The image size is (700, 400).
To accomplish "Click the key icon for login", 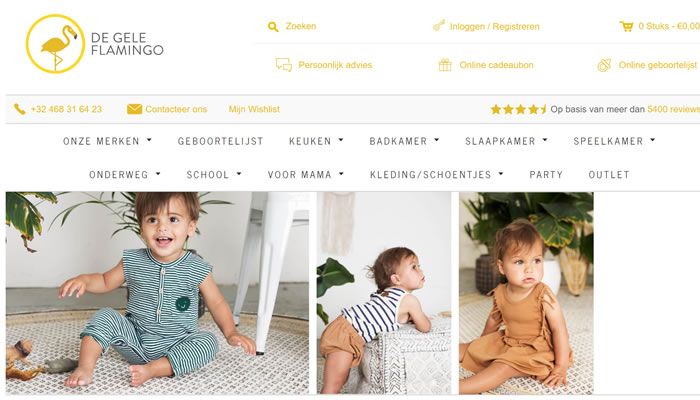I will click(x=439, y=25).
